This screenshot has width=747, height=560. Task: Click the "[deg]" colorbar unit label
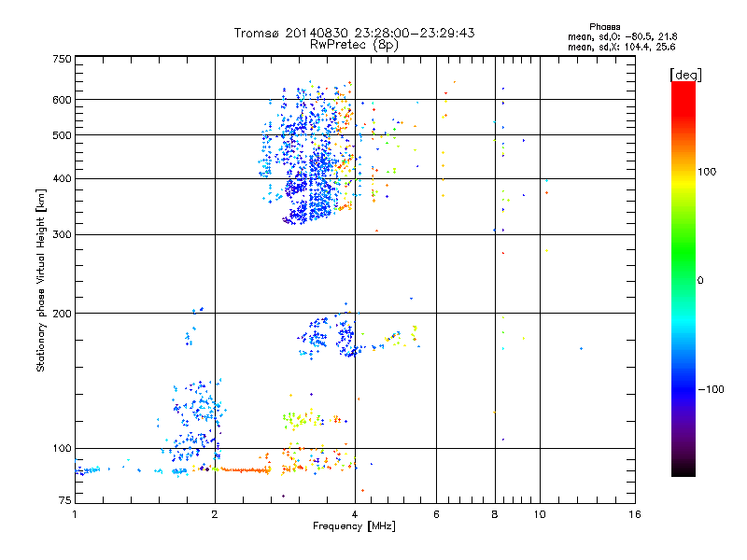[685, 75]
